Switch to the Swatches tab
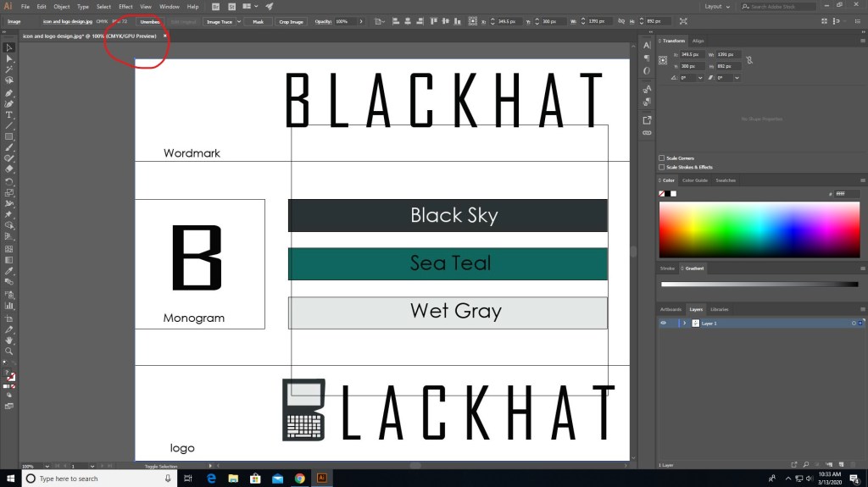The width and height of the screenshot is (868, 487). 726,180
